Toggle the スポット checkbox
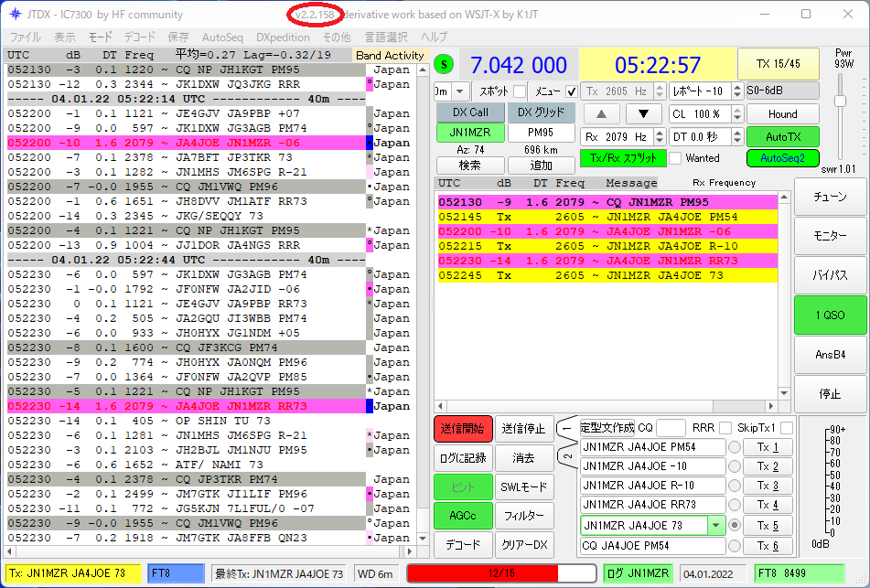This screenshot has width=870, height=588. pos(520,91)
